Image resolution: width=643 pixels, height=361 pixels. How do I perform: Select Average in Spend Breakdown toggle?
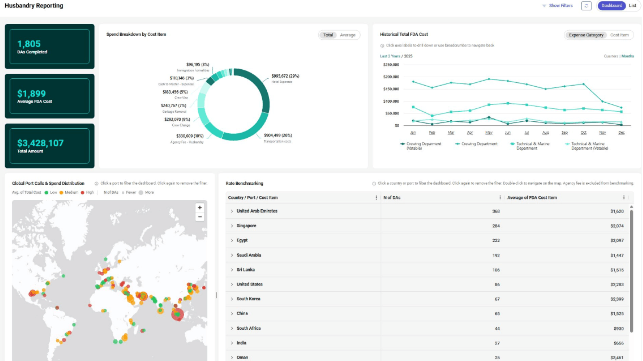click(x=347, y=35)
